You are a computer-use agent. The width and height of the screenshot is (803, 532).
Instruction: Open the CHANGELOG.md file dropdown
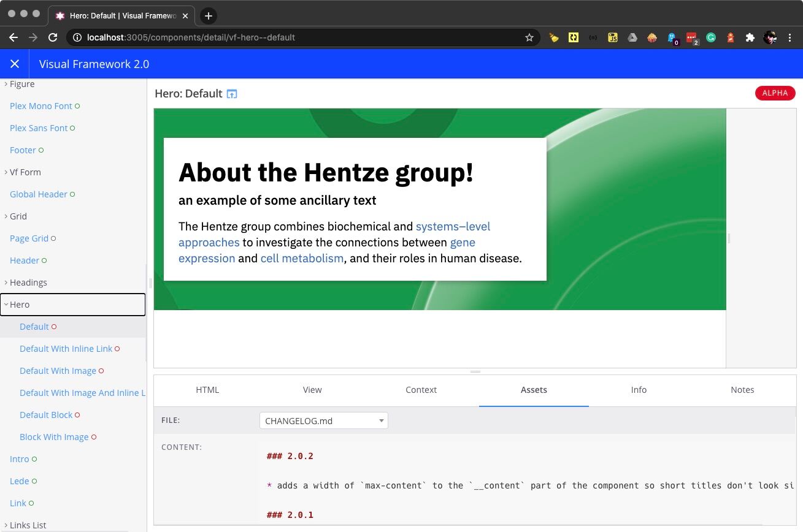tap(324, 421)
